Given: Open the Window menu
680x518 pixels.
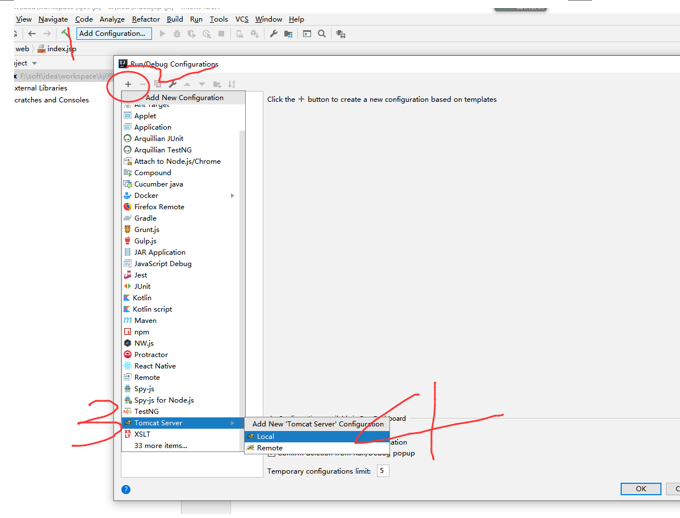Looking at the screenshot, I should click(x=268, y=19).
